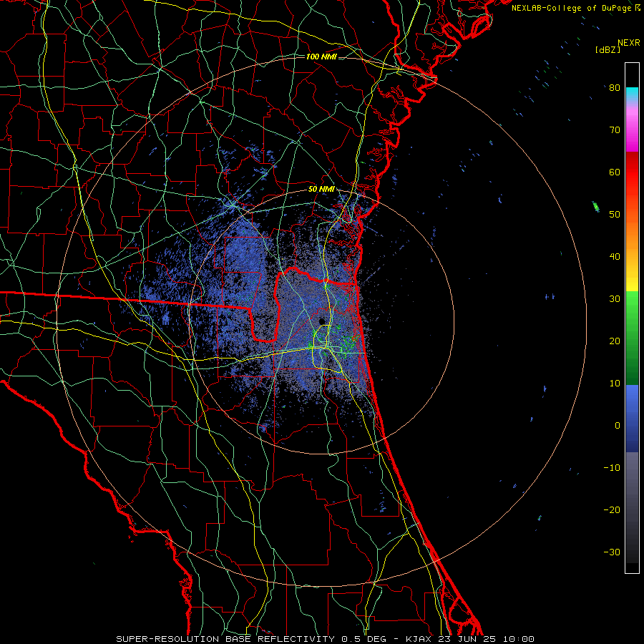Click the SUPER-RESOLUTION BASE REFLECTIVITY caption
The image size is (644, 644).
click(x=225, y=639)
